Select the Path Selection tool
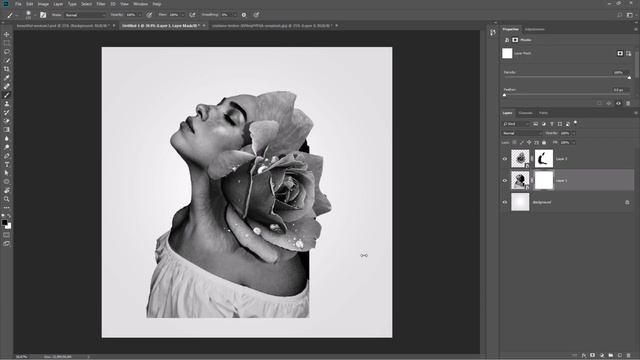 (7, 173)
